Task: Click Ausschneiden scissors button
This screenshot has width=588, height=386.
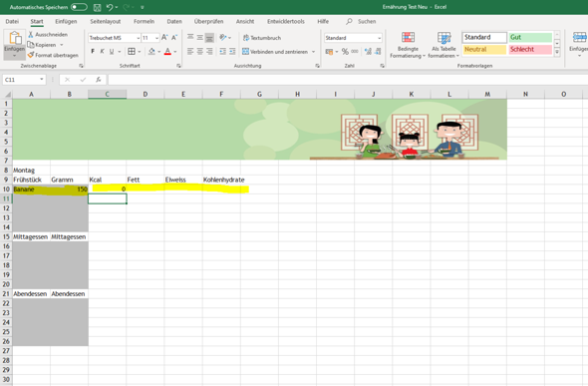Action: (x=48, y=35)
